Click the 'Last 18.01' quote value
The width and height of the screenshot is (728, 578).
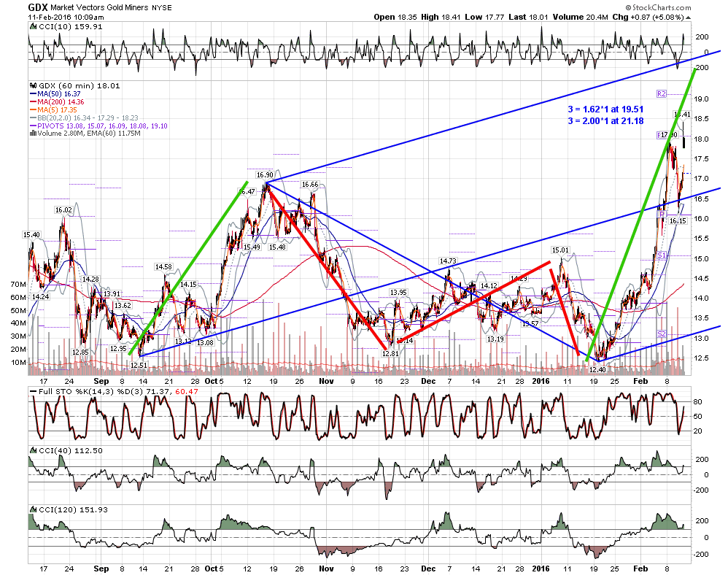[528, 18]
